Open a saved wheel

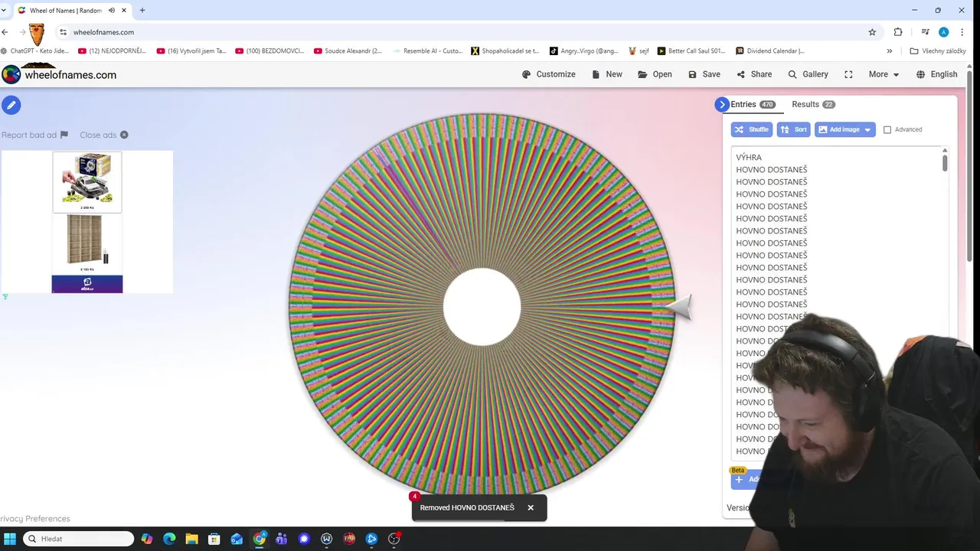(655, 74)
